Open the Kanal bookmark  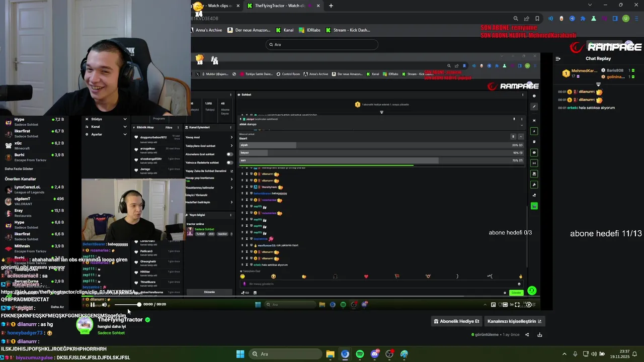284,30
